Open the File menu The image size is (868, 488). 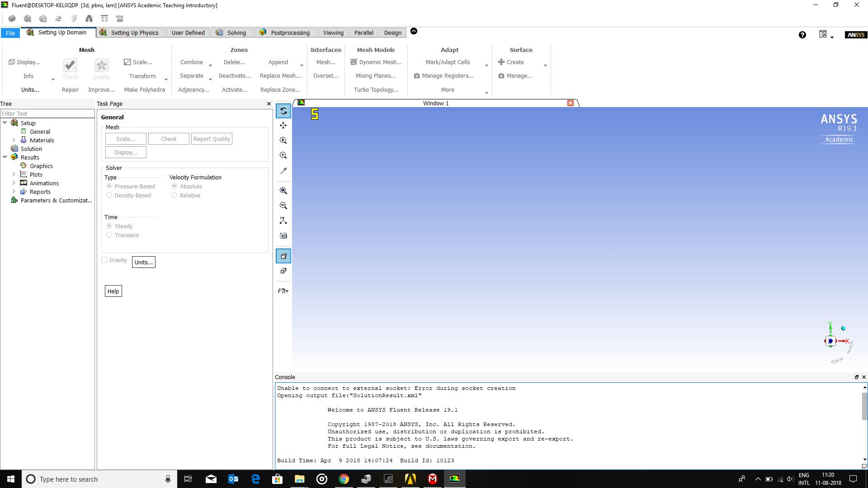coord(10,33)
